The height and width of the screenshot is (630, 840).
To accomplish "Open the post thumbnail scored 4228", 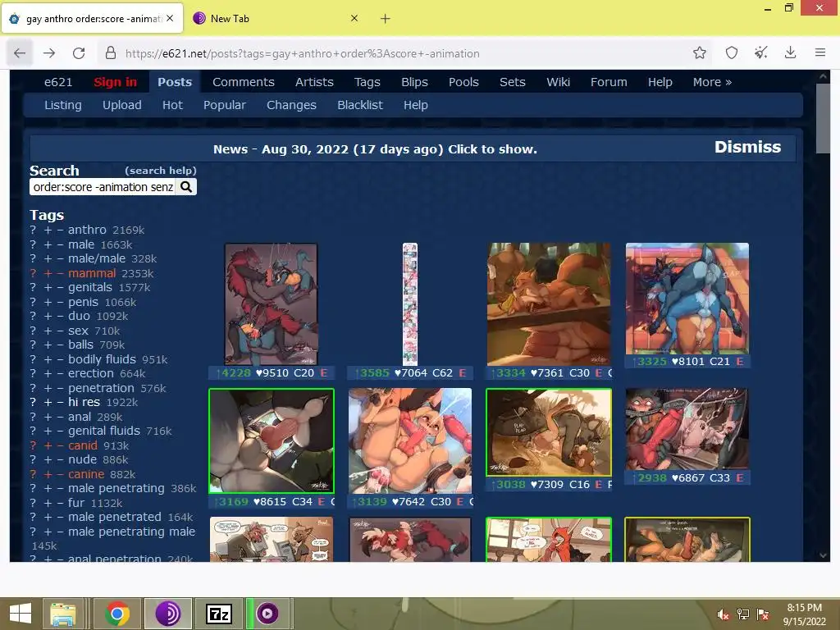I will click(271, 304).
